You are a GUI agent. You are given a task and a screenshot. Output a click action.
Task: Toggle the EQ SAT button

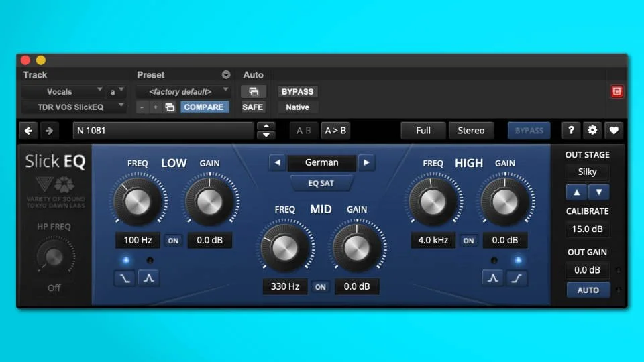(321, 183)
